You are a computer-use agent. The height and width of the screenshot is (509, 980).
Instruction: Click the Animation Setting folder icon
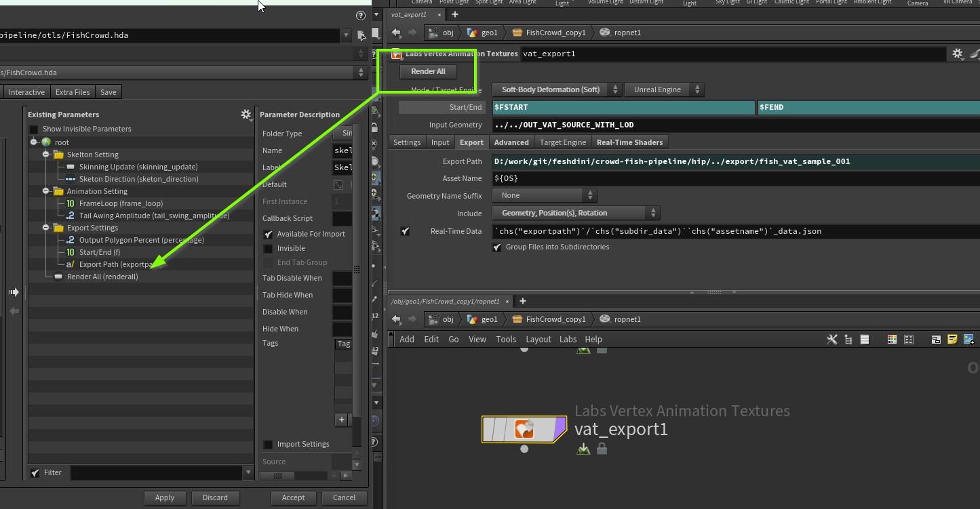[x=58, y=191]
